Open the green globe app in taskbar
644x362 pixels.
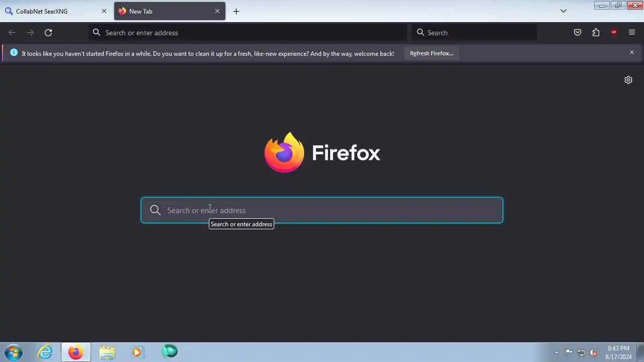click(x=170, y=351)
